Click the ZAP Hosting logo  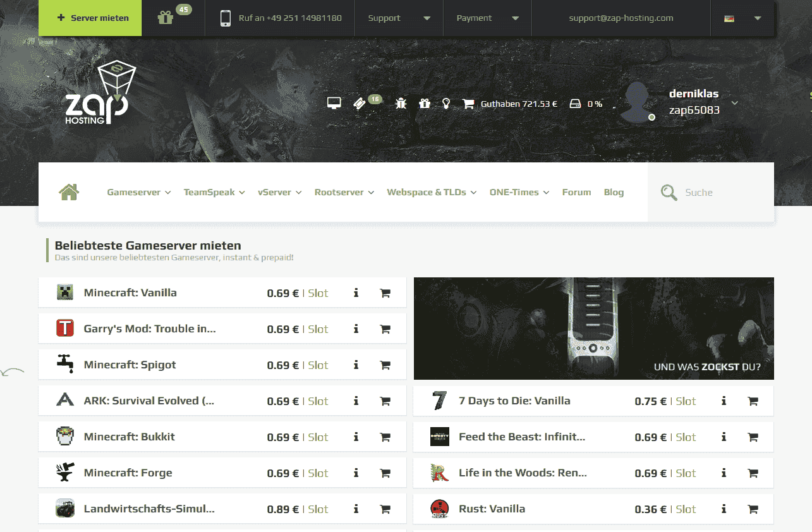(100, 93)
